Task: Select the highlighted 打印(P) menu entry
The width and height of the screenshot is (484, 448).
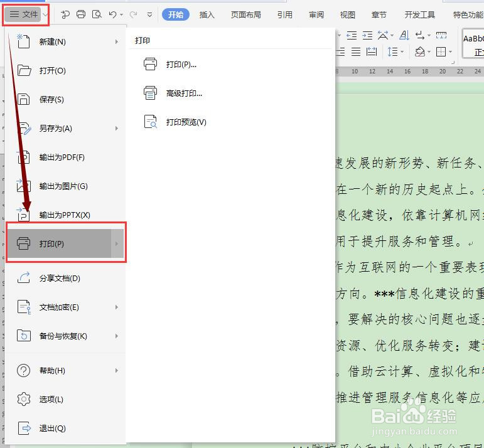Action: coord(65,243)
